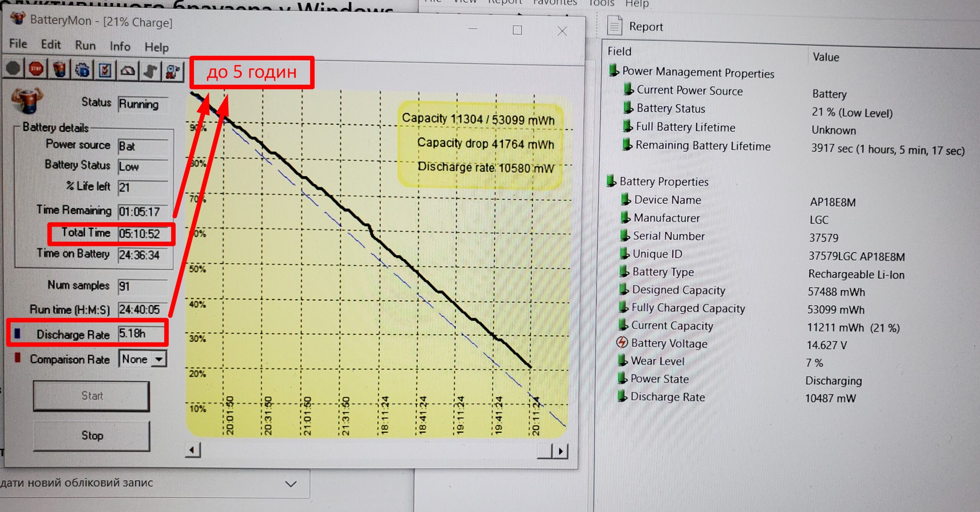Click the gear configuration toolbar icon

(x=82, y=70)
